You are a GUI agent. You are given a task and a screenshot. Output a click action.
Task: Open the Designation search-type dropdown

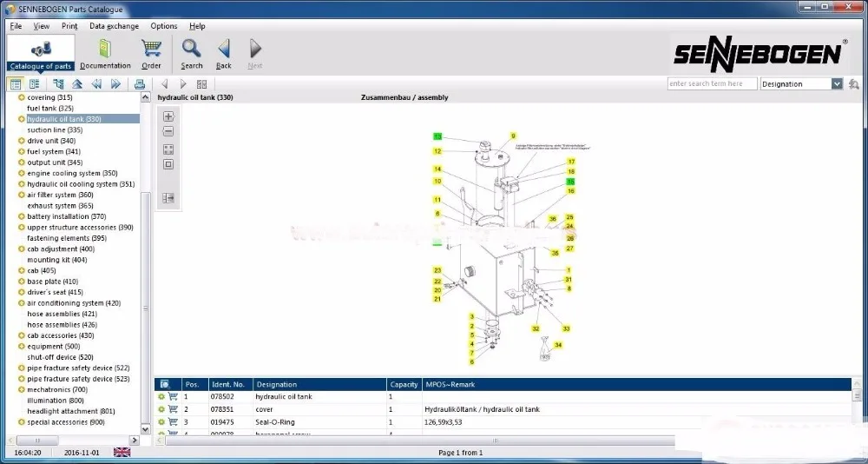837,83
